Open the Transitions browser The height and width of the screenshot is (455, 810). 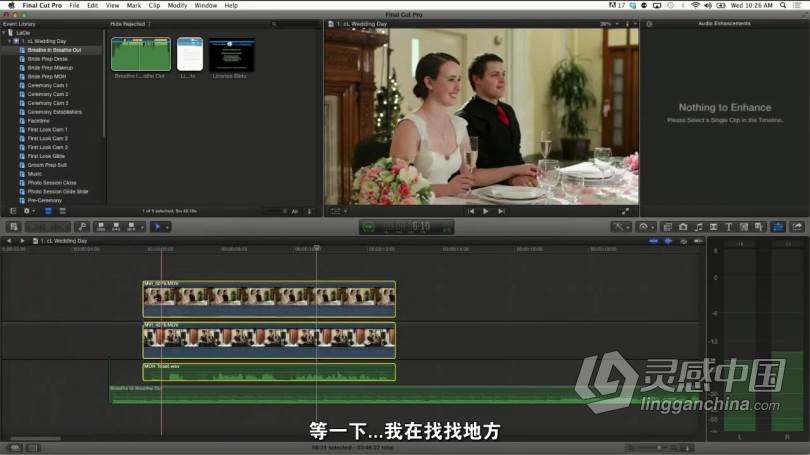click(713, 227)
